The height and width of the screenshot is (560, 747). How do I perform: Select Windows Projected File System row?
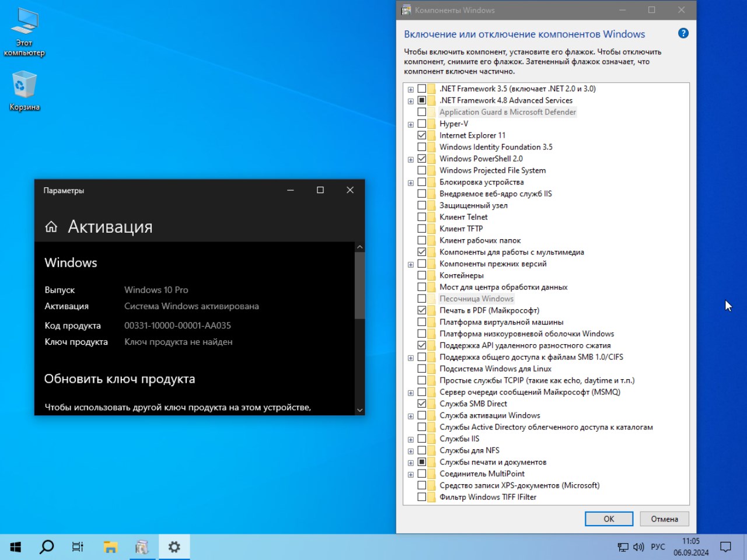(x=493, y=170)
